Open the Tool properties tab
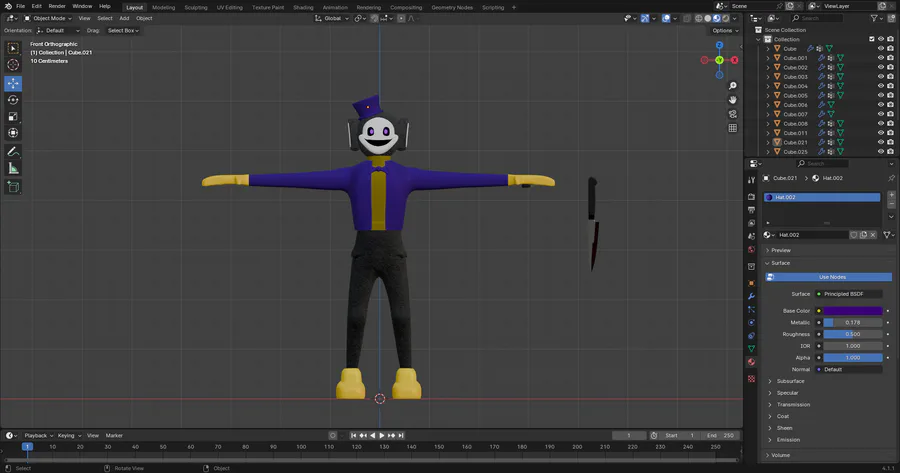The width and height of the screenshot is (900, 473). point(751,180)
